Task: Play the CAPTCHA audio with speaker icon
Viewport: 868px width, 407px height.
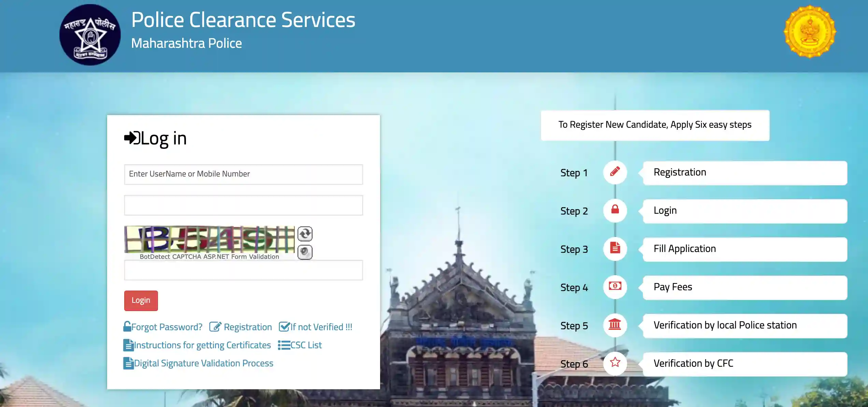Action: (x=305, y=252)
